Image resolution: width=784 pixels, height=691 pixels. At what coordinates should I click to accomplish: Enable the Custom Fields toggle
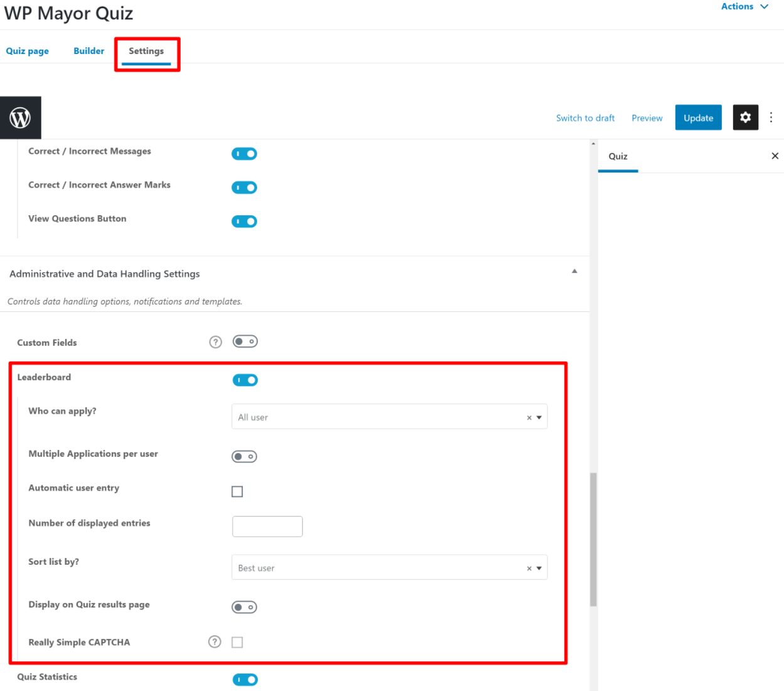245,341
